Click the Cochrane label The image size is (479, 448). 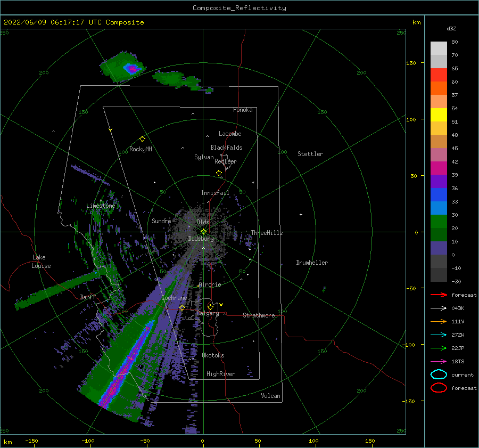pos(174,298)
